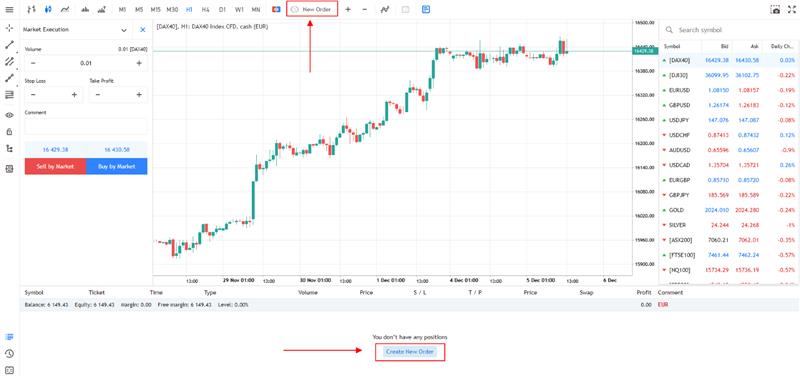Increase order volume with plus stepper

pyautogui.click(x=139, y=63)
